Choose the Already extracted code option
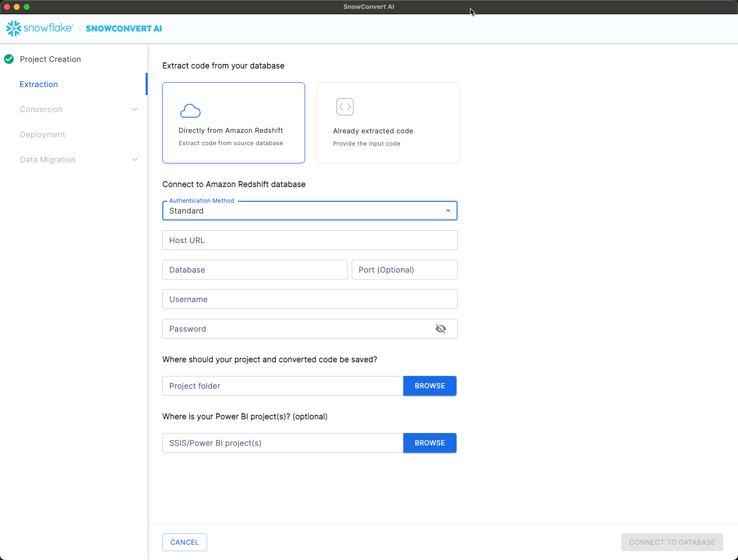 pyautogui.click(x=388, y=123)
